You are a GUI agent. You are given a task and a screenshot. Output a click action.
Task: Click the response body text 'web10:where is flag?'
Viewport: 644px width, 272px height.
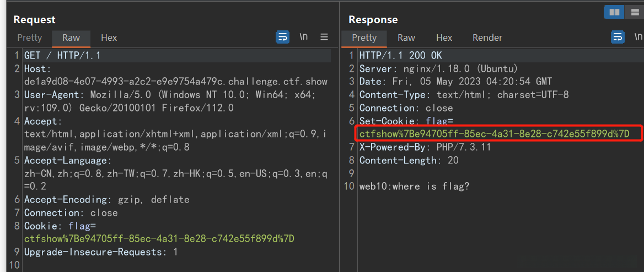coord(414,186)
